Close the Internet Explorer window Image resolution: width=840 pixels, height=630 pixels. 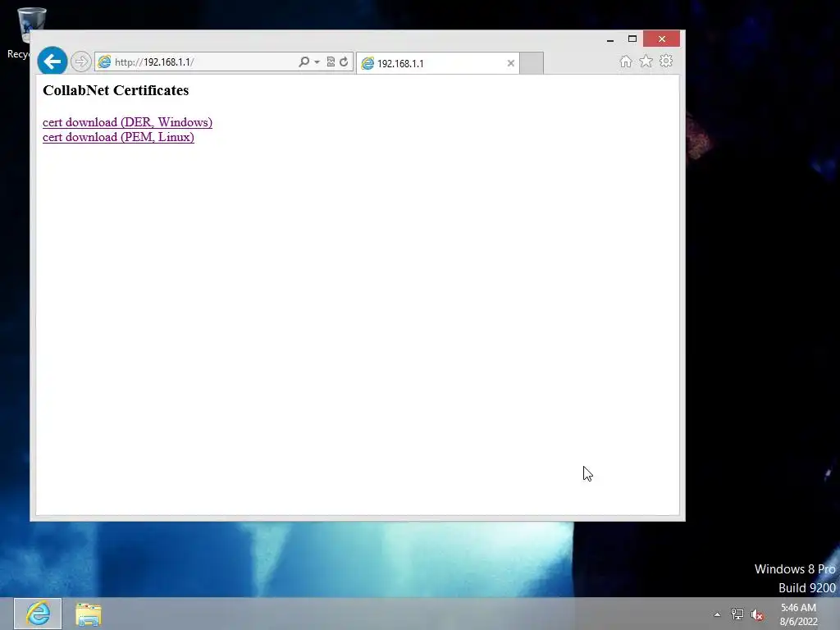pos(662,39)
